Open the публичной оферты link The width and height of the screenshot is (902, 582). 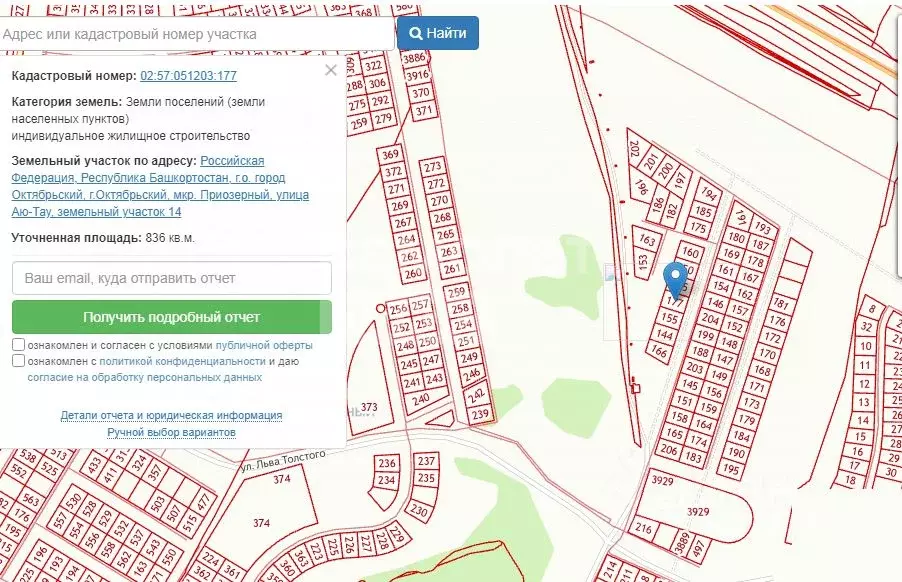(x=264, y=346)
